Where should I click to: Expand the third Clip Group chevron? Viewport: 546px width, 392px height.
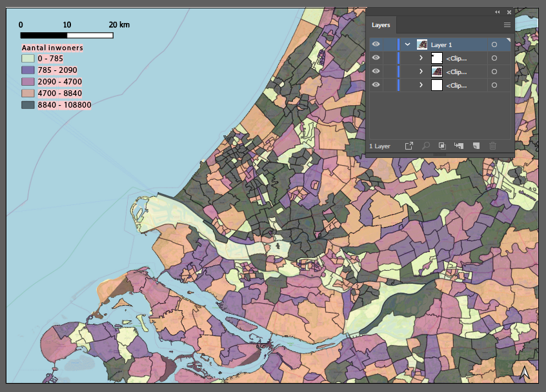pos(421,85)
